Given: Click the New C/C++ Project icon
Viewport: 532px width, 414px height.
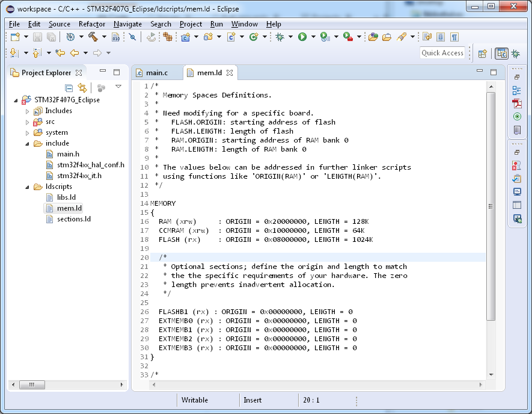Looking at the screenshot, I should (186, 37).
